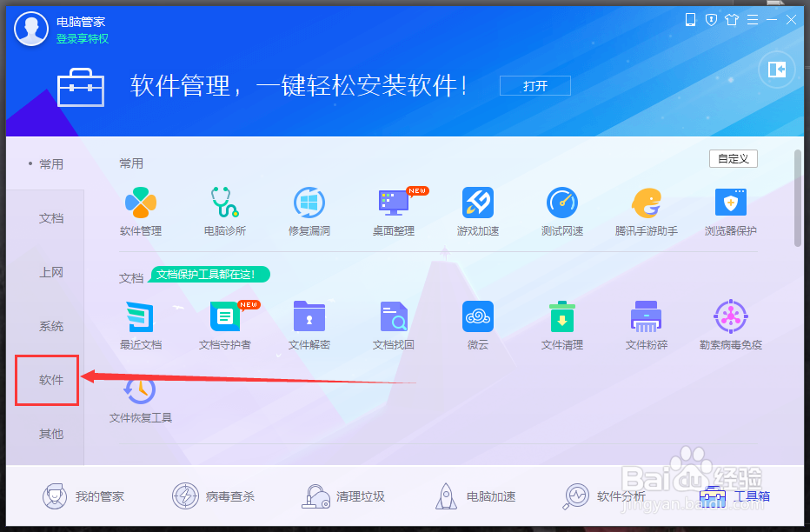
Task: Select 软件 sidebar category
Action: tap(51, 380)
